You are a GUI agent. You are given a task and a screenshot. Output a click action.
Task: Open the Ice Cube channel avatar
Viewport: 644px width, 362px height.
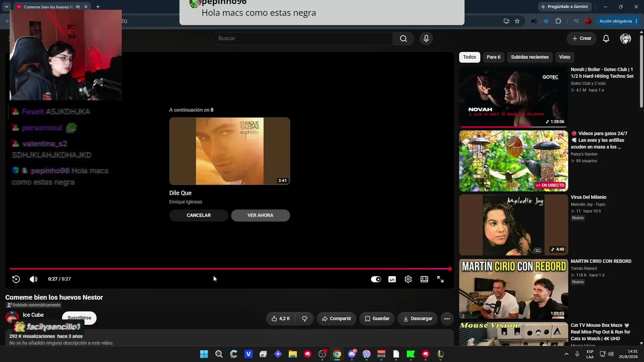pyautogui.click(x=12, y=318)
